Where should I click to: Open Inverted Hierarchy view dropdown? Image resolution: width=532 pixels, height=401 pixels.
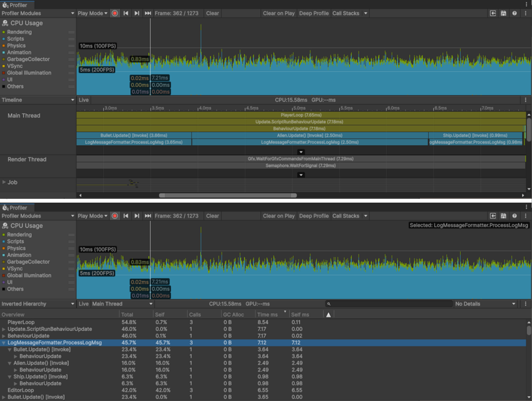(38, 304)
